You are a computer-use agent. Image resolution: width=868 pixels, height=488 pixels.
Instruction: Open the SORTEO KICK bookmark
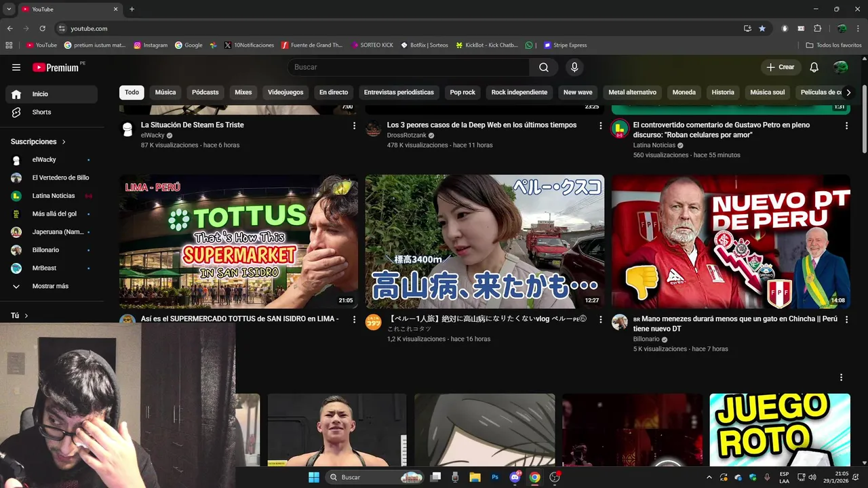(x=372, y=45)
